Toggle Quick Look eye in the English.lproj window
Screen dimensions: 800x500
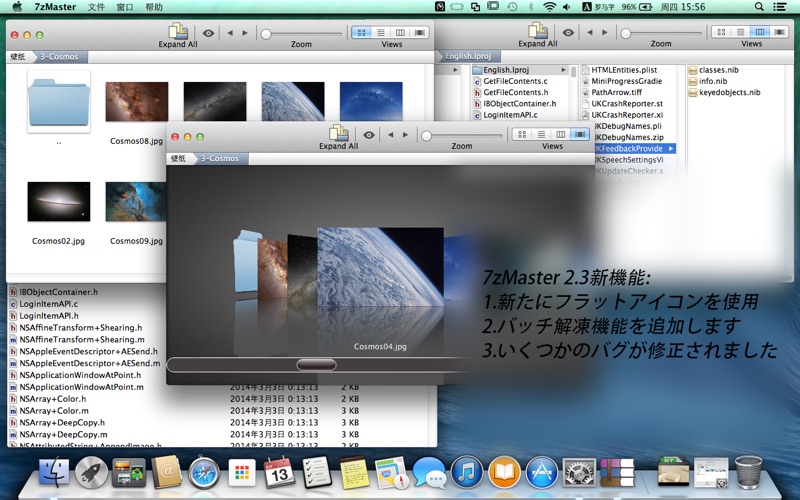click(x=568, y=33)
